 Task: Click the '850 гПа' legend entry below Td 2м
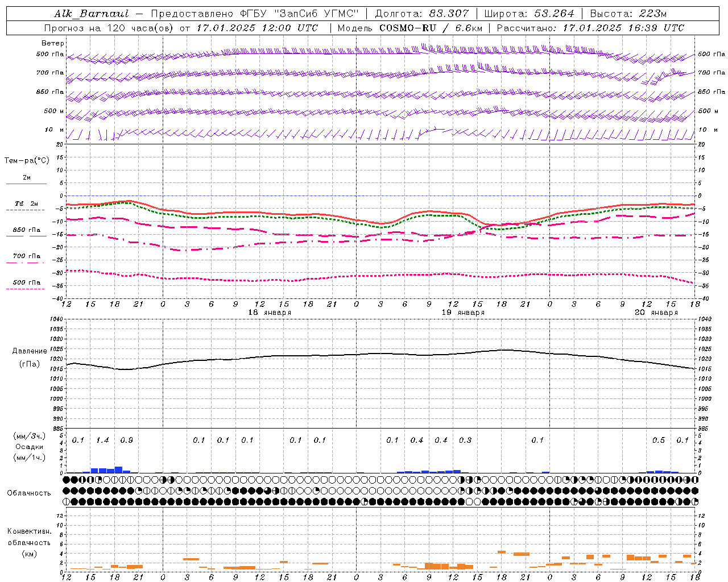point(26,230)
